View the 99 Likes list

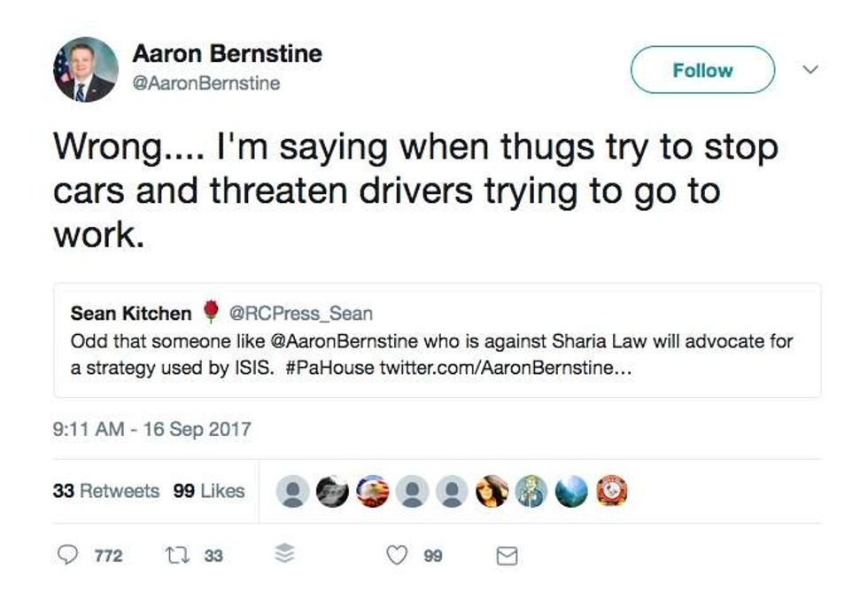[209, 491]
